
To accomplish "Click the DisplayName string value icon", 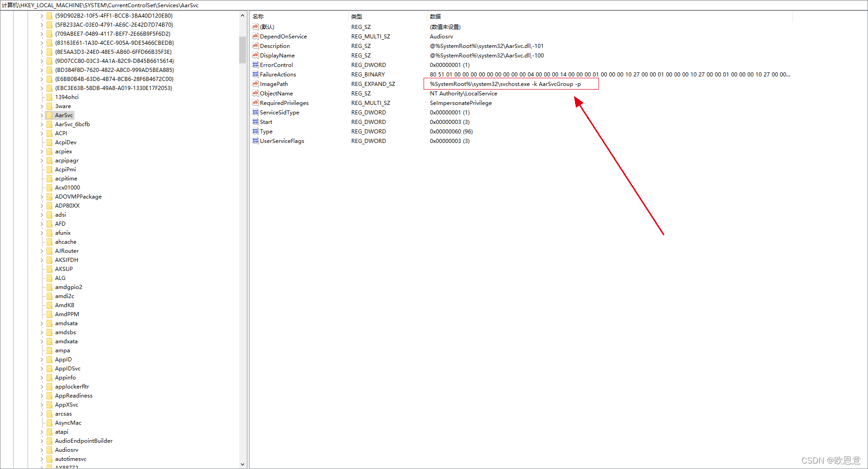I will [255, 55].
